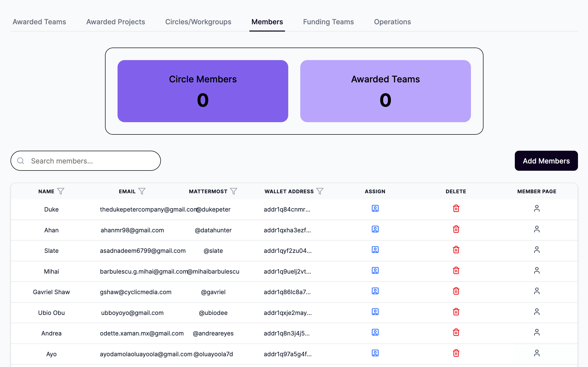Delete member Slate with trash icon
The width and height of the screenshot is (588, 367).
coord(456,250)
